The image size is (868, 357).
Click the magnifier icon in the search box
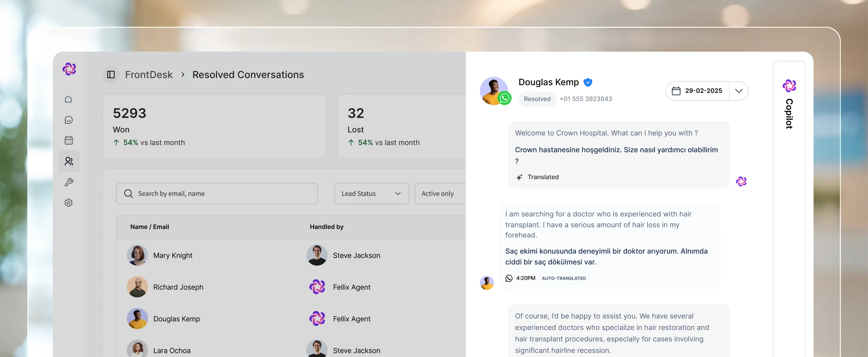point(128,193)
